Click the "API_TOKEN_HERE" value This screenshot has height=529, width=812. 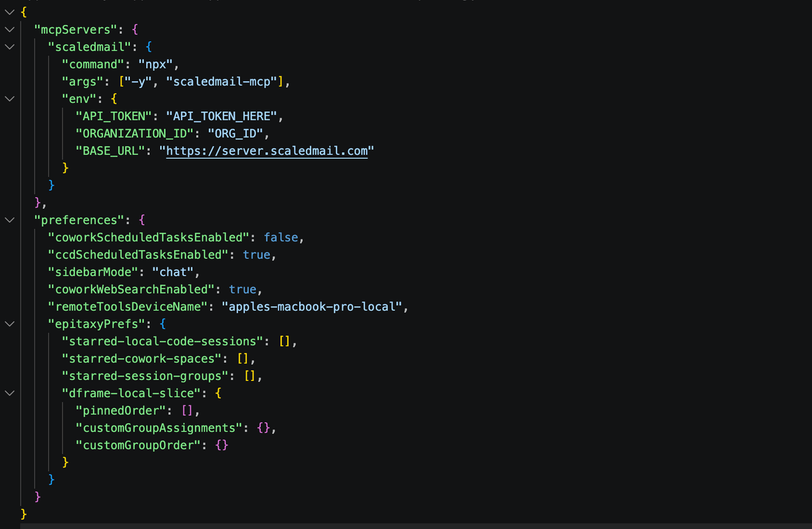(x=222, y=116)
